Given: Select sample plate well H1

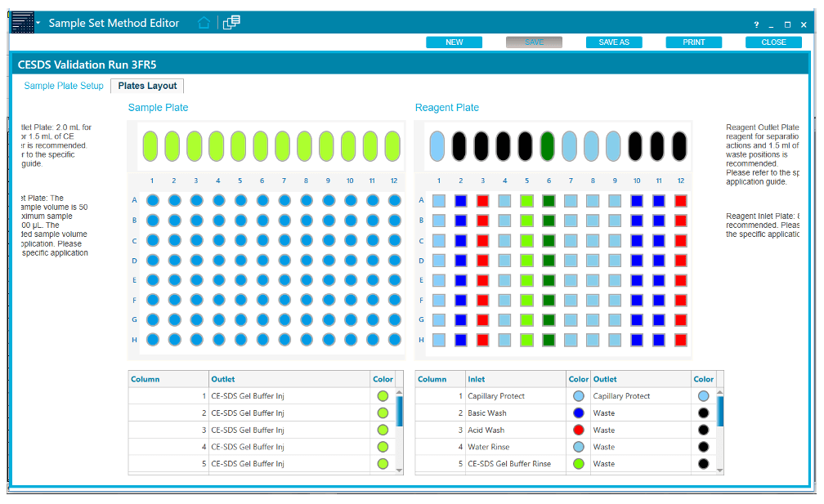Looking at the screenshot, I should coord(153,340).
